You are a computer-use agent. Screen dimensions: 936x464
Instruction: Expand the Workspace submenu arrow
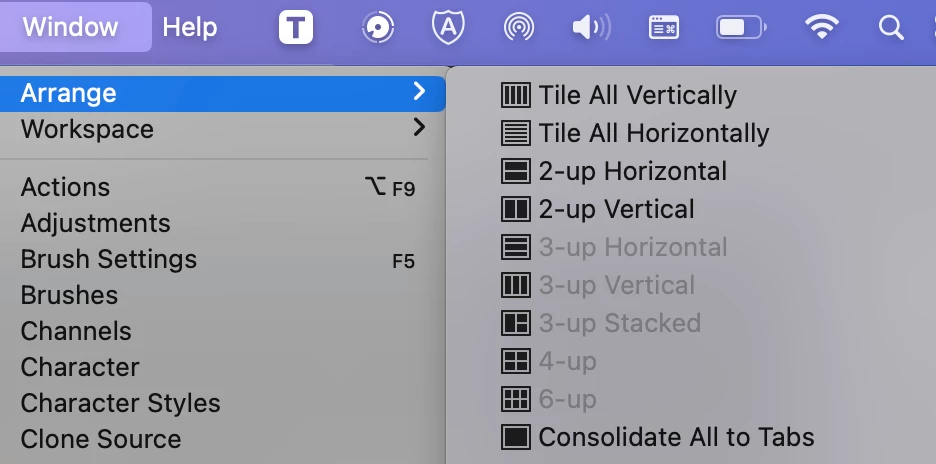click(419, 127)
